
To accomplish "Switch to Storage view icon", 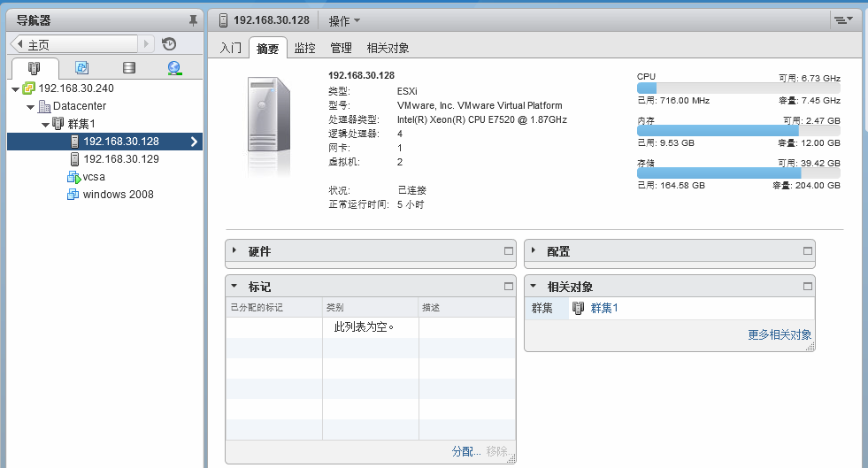I will pos(129,68).
